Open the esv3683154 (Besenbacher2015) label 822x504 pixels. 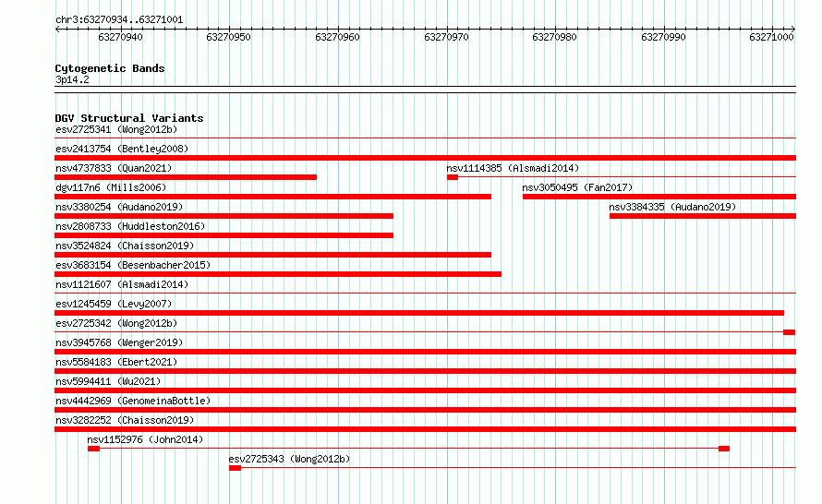tap(133, 265)
